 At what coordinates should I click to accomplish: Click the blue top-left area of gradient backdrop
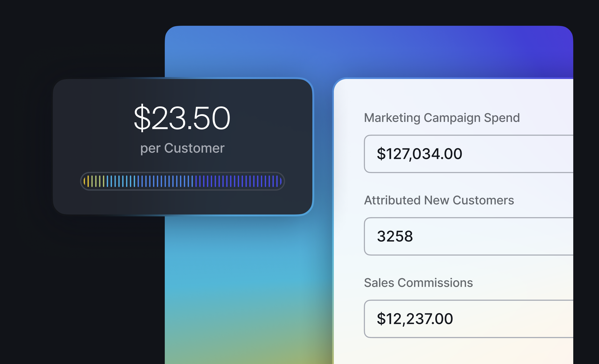[x=194, y=49]
